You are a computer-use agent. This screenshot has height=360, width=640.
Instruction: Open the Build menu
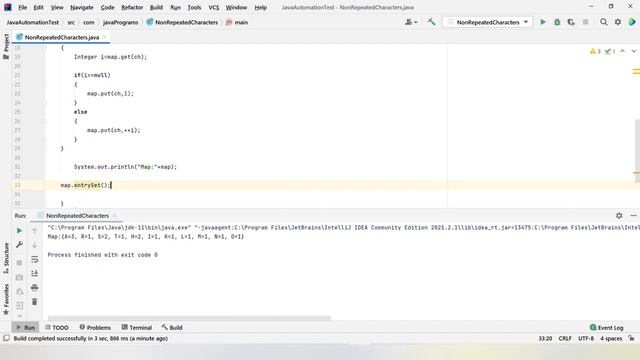(156, 7)
